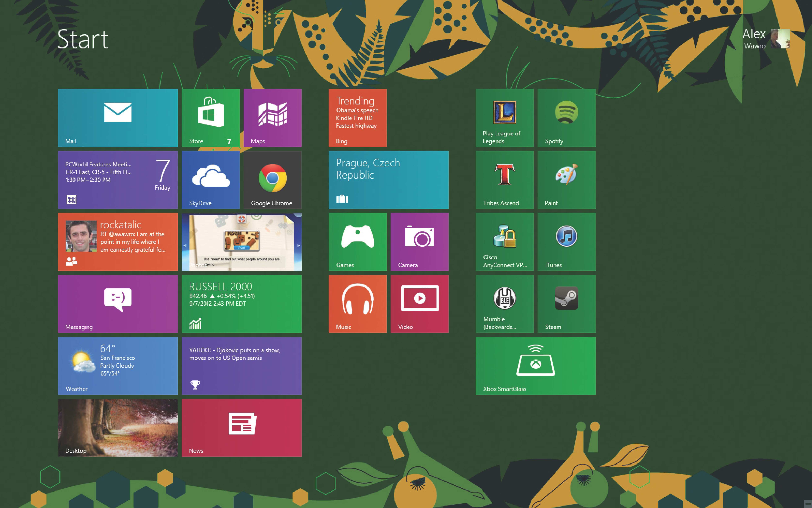The width and height of the screenshot is (812, 508).
Task: Open SkyDrive cloud tile
Action: click(x=211, y=180)
